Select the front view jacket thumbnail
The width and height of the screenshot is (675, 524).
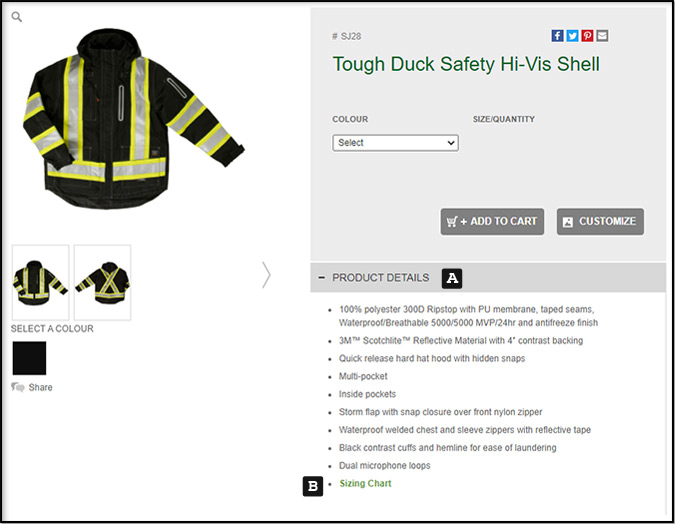tap(40, 282)
